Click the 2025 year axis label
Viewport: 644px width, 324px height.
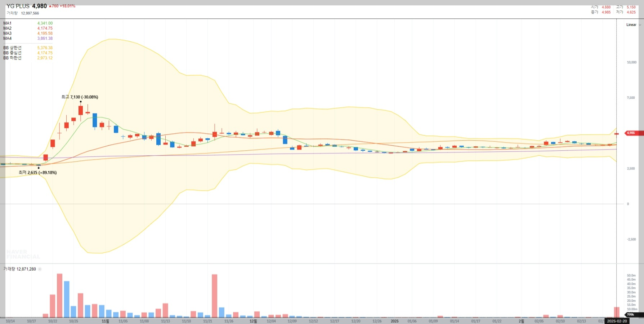pos(395,321)
